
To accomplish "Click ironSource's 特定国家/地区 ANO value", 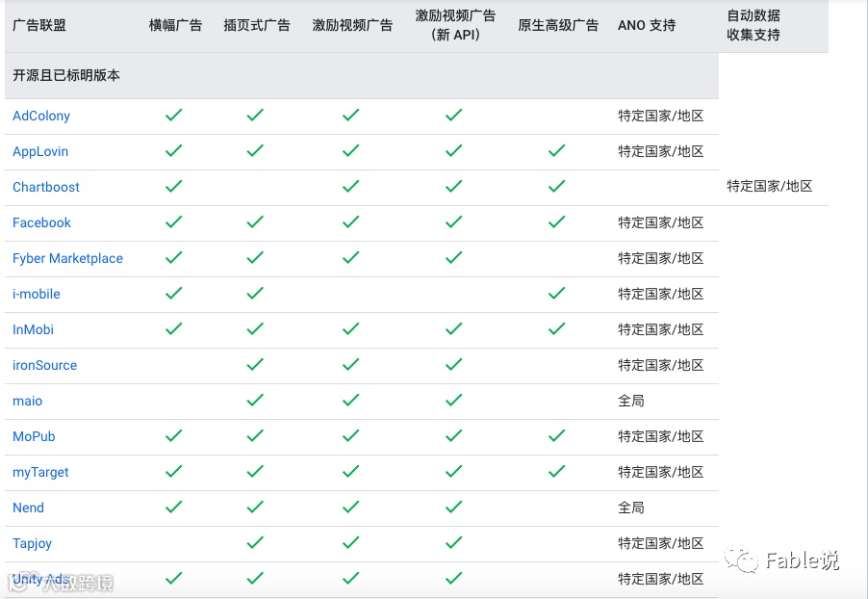I will click(x=660, y=365).
